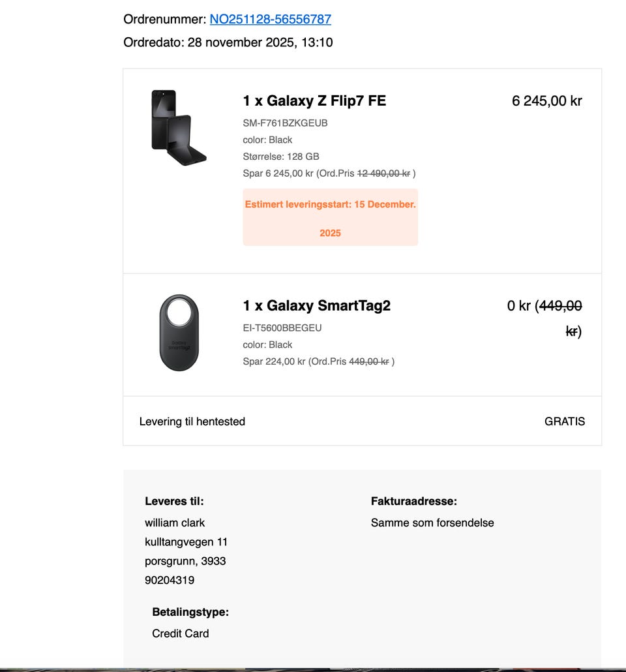
Task: Click Samme som forsendelse text
Action: click(x=432, y=523)
